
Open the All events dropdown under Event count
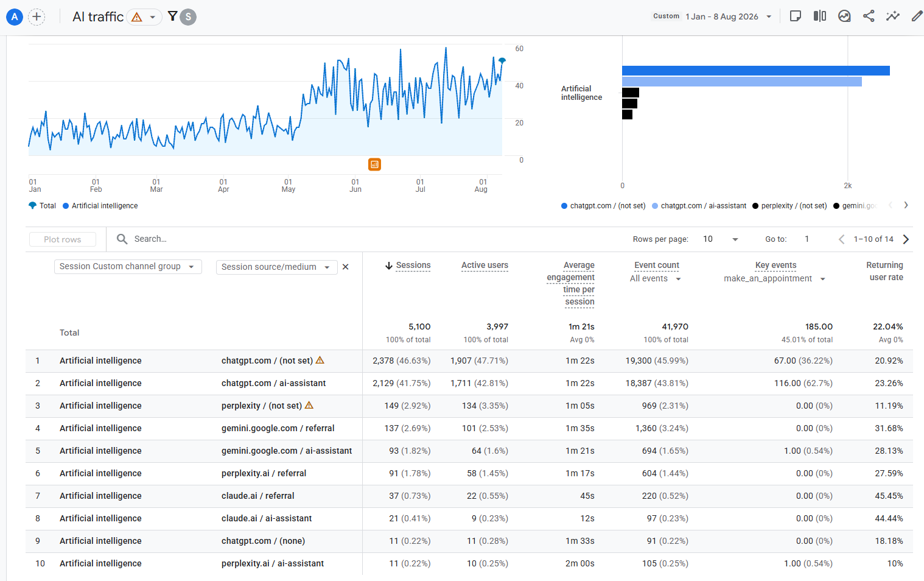click(656, 279)
